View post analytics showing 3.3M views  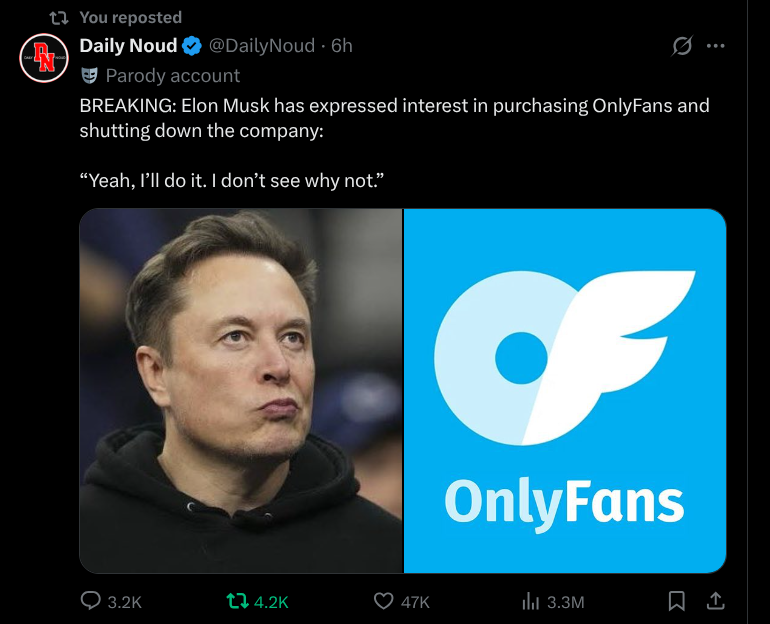click(x=531, y=601)
